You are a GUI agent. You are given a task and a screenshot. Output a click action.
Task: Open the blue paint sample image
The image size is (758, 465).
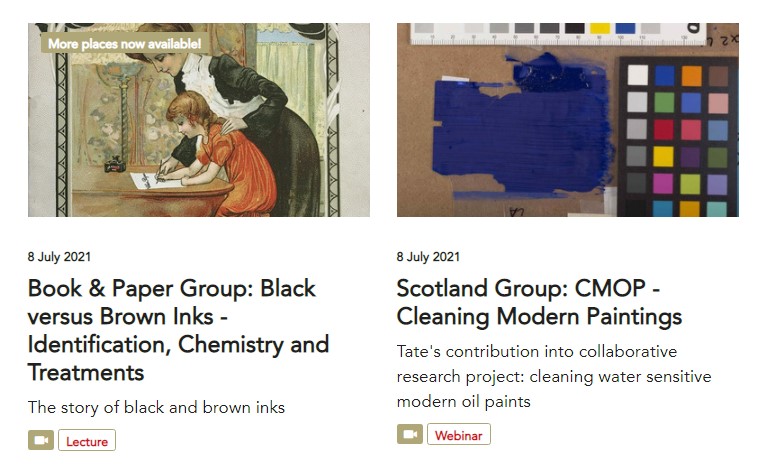click(567, 120)
